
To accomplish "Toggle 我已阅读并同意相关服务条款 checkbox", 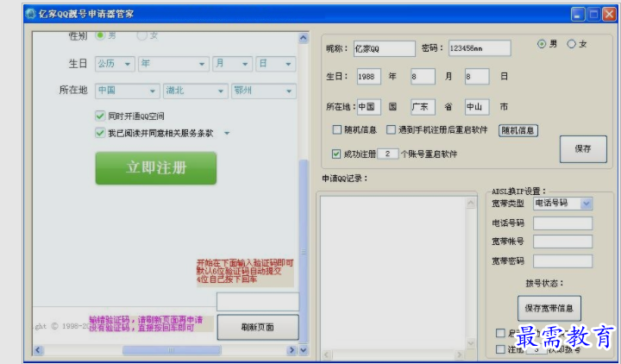I will pyautogui.click(x=100, y=133).
